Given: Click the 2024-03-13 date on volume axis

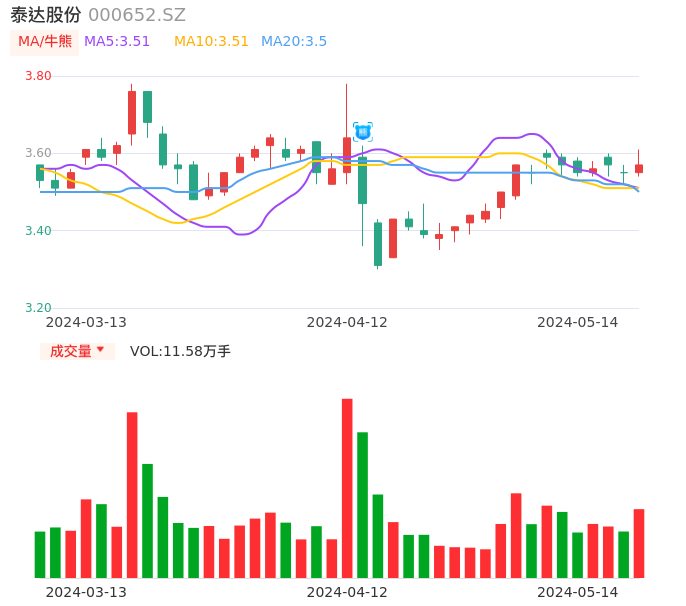Looking at the screenshot, I should (x=87, y=592).
